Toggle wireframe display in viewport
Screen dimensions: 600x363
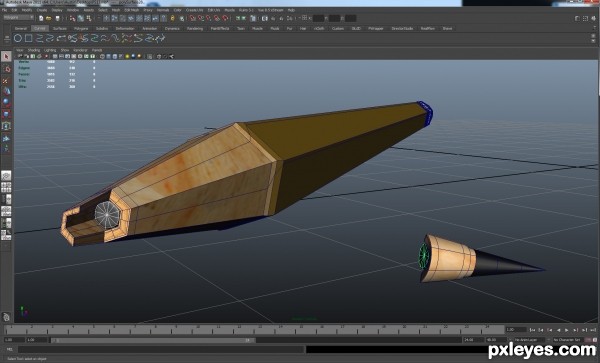pos(102,56)
